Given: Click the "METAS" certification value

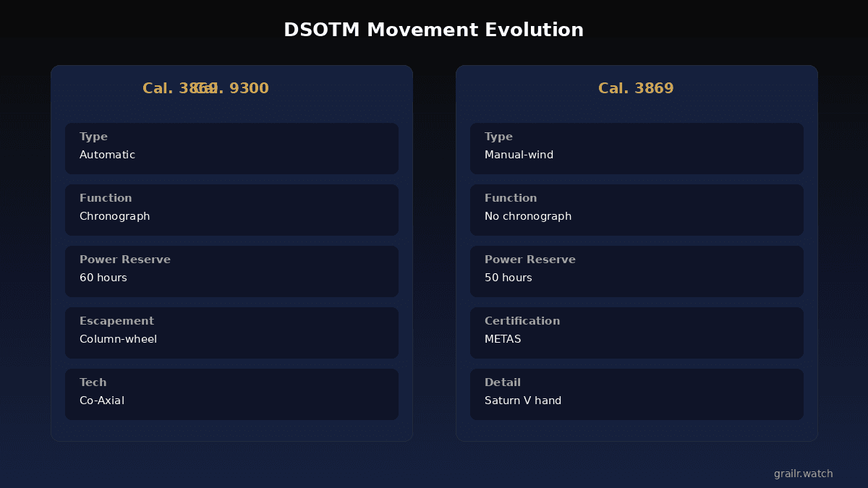Looking at the screenshot, I should [503, 339].
